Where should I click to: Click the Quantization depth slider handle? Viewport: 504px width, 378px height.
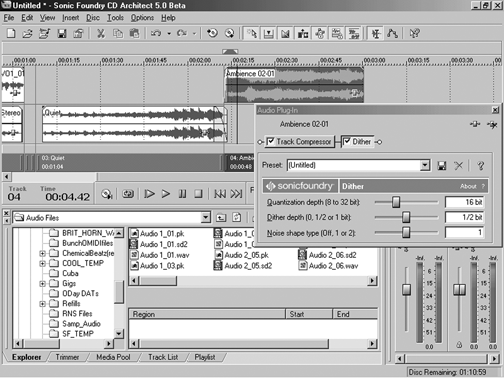[396, 202]
